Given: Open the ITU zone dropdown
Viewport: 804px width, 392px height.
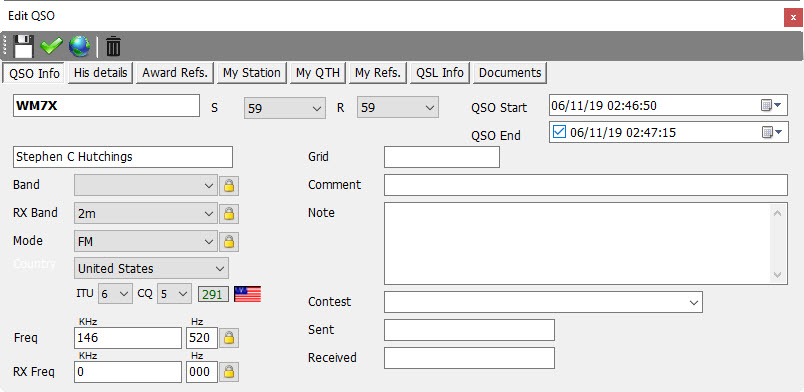Looking at the screenshot, I should point(124,294).
